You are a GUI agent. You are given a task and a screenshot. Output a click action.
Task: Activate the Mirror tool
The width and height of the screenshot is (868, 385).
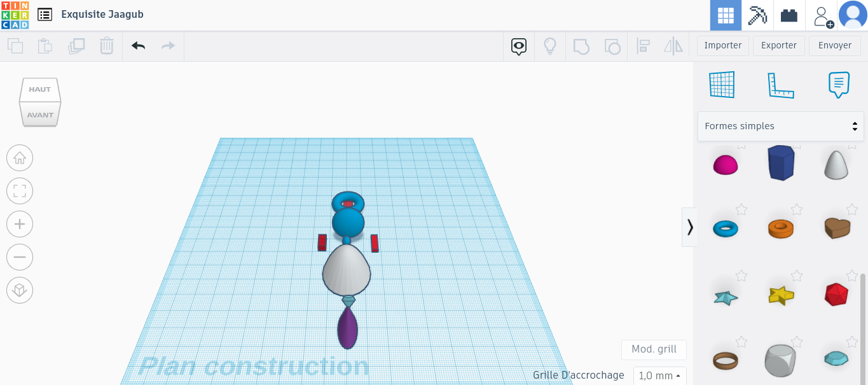pyautogui.click(x=673, y=45)
